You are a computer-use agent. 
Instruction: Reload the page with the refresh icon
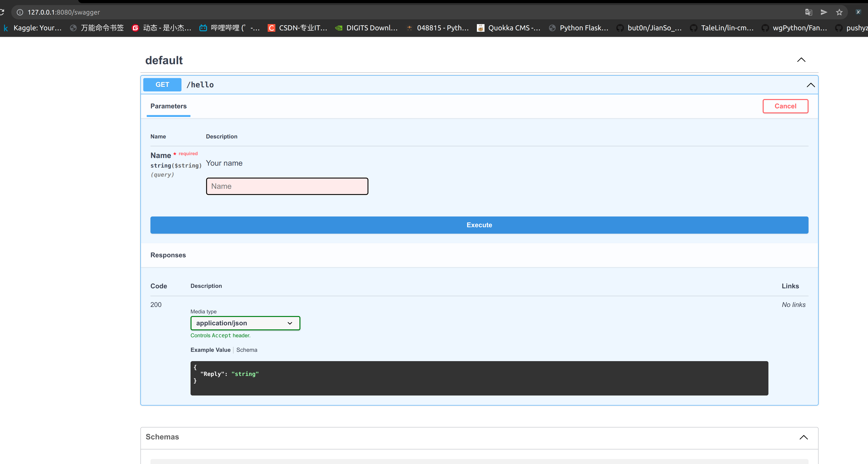coord(2,12)
